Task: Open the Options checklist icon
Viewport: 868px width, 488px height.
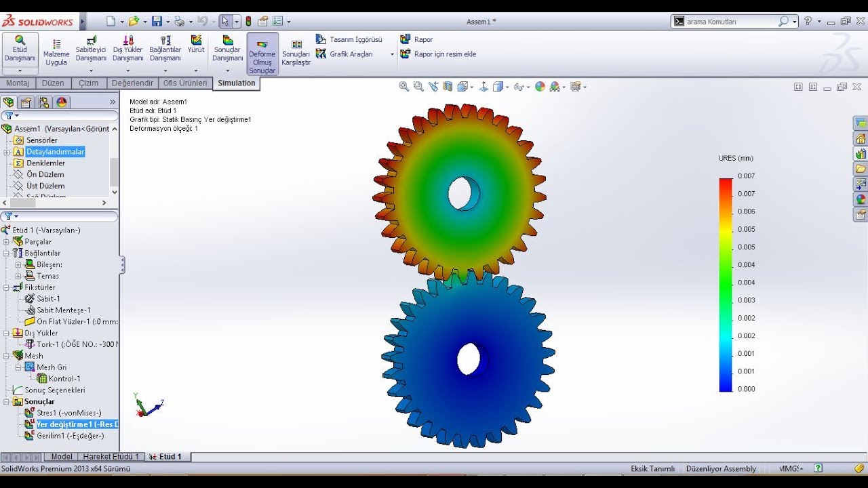Action: click(277, 22)
